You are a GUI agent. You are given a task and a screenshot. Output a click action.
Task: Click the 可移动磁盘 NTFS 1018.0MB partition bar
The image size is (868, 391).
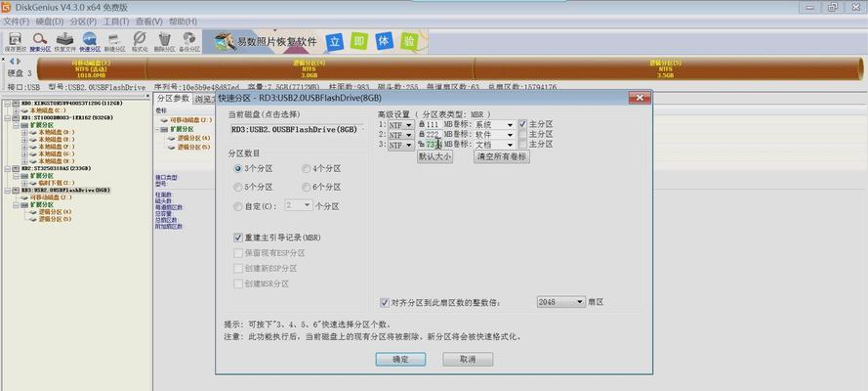pyautogui.click(x=92, y=68)
